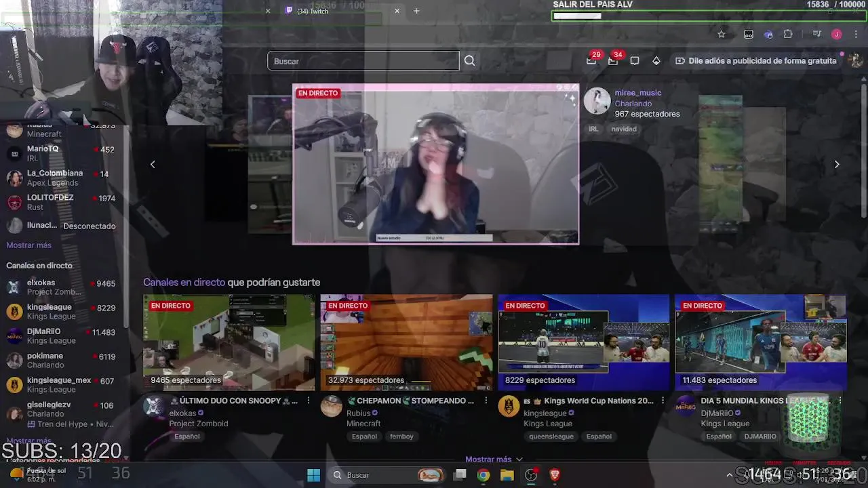Click the Twitch search magnifier button
Viewport: 868px width, 488px height.
pos(469,61)
